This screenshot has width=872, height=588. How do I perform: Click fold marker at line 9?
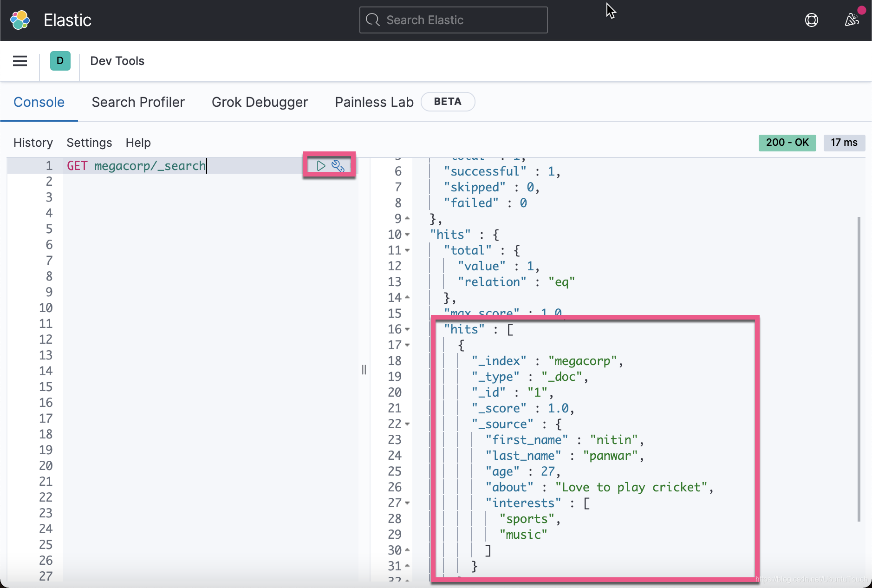(x=407, y=218)
